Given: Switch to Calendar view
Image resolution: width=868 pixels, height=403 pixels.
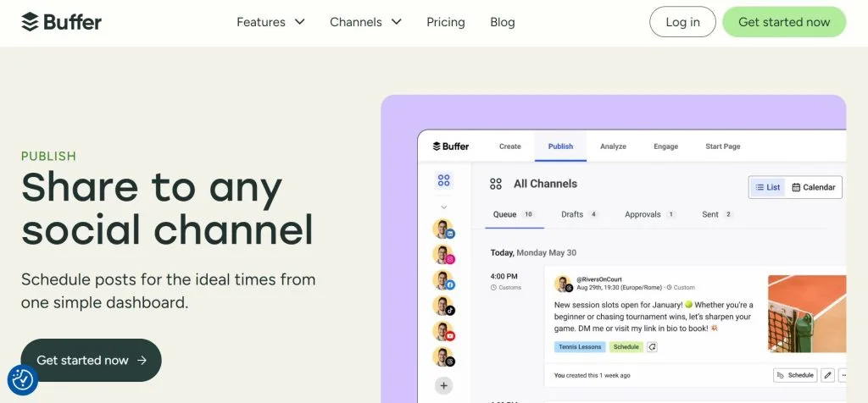Looking at the screenshot, I should pyautogui.click(x=814, y=187).
